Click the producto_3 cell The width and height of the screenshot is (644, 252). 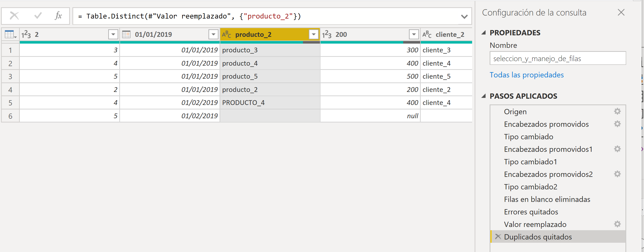pyautogui.click(x=270, y=50)
